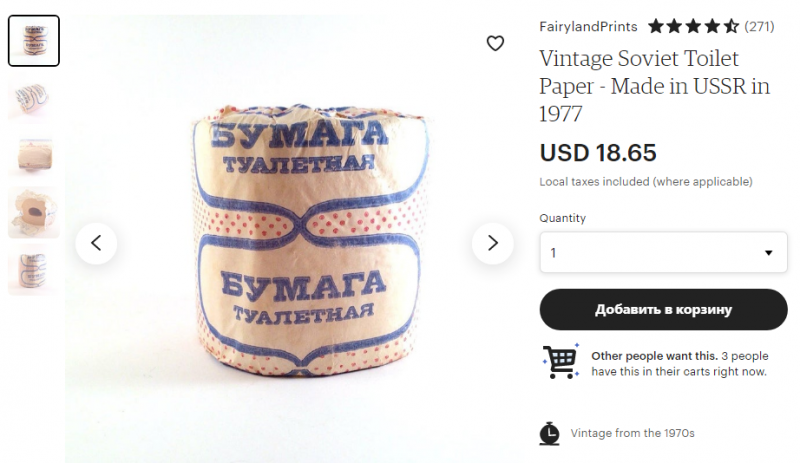Select the fifth product thumbnail
This screenshot has width=800, height=463.
[34, 270]
